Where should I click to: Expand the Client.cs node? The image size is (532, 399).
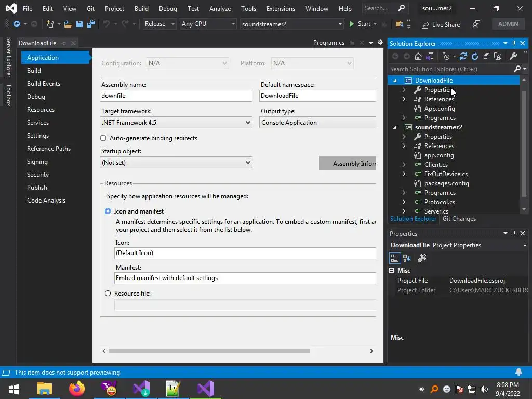coord(404,165)
